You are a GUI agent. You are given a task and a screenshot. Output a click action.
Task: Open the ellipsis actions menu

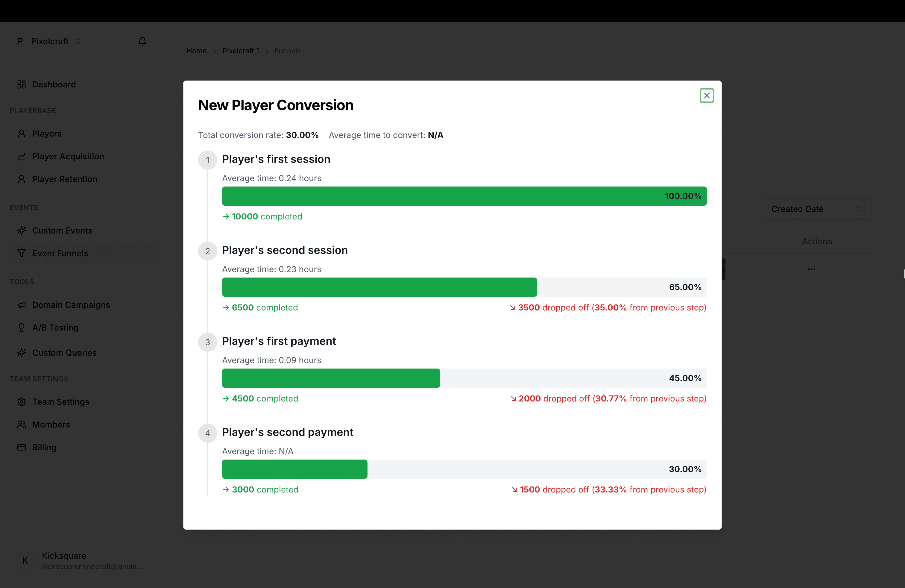[x=811, y=269]
